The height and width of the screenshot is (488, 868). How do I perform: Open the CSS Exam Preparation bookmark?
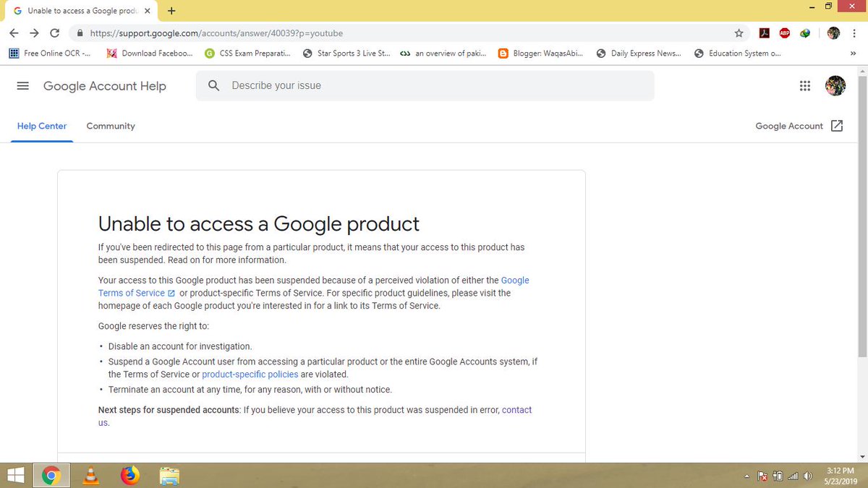(247, 53)
